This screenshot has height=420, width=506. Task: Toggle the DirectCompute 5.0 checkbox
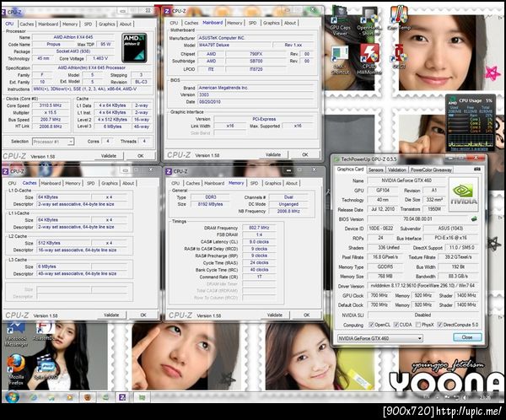439,325
